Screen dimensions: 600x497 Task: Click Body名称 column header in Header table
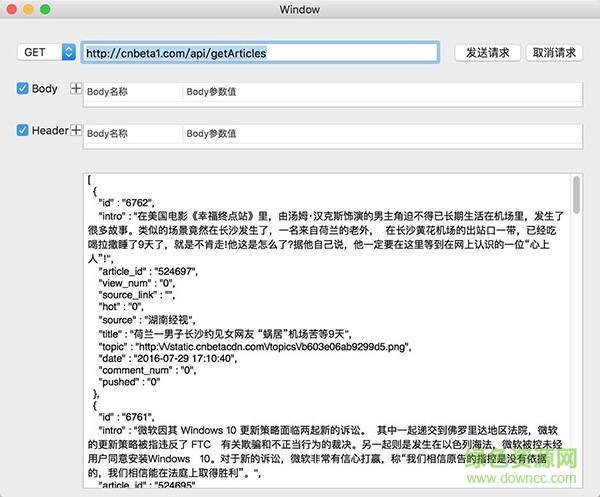coord(110,133)
